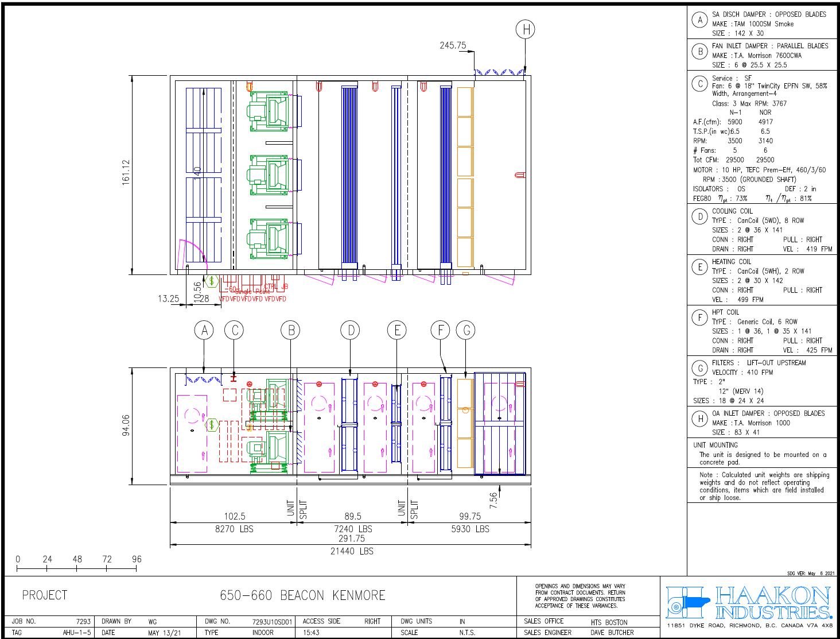Click the Haakon Industries logo
This screenshot has height=639, width=840.
coord(749,602)
